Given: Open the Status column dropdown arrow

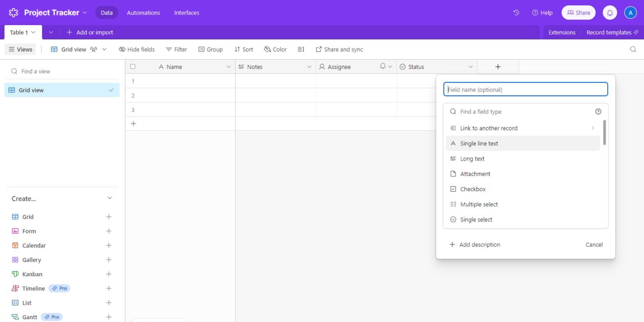Looking at the screenshot, I should pyautogui.click(x=470, y=67).
